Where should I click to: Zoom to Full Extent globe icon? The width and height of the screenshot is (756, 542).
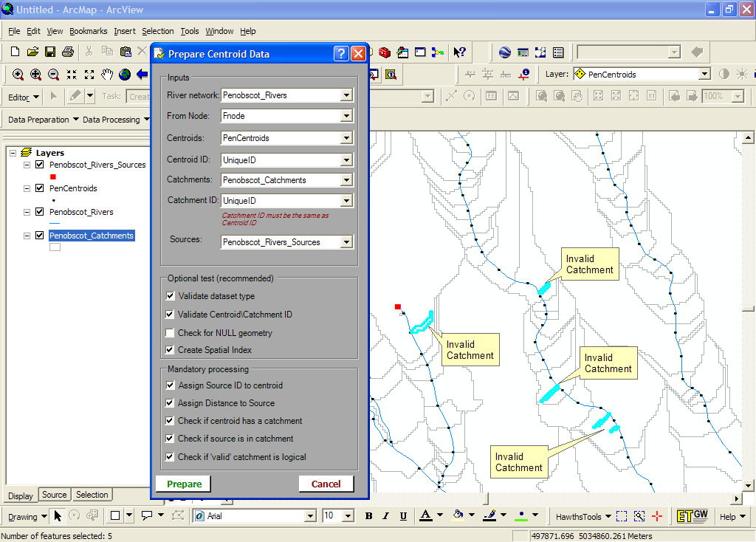125,75
